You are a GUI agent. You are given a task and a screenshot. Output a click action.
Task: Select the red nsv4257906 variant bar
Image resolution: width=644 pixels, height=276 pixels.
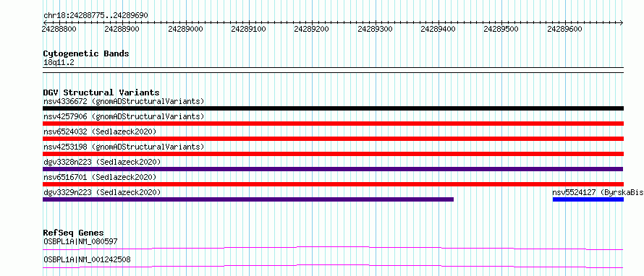(333, 124)
